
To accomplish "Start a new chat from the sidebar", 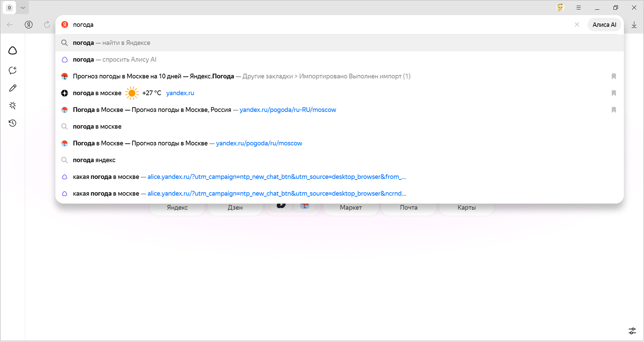I will pos(12,70).
